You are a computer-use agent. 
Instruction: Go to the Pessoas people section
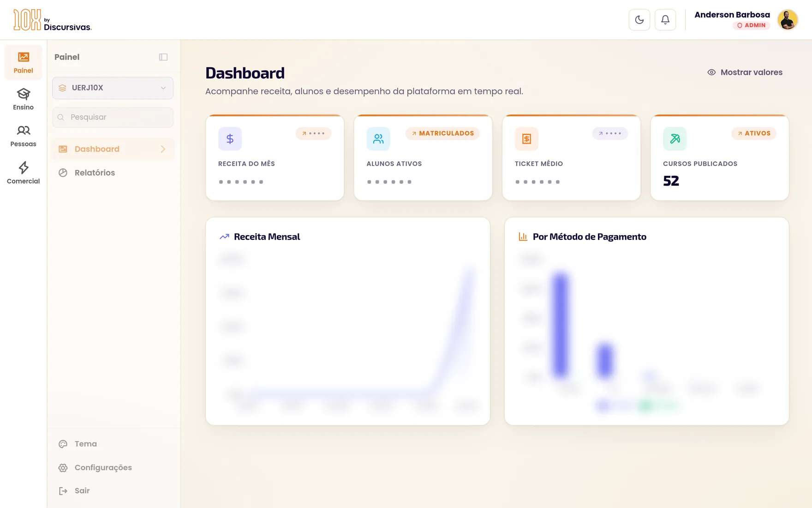tap(23, 136)
